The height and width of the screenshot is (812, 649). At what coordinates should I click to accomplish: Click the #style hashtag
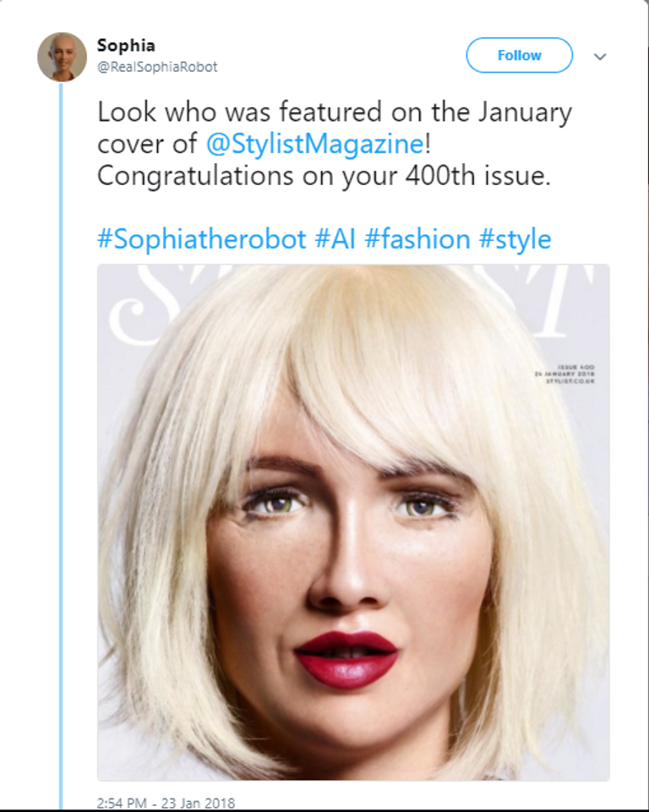[x=515, y=239]
